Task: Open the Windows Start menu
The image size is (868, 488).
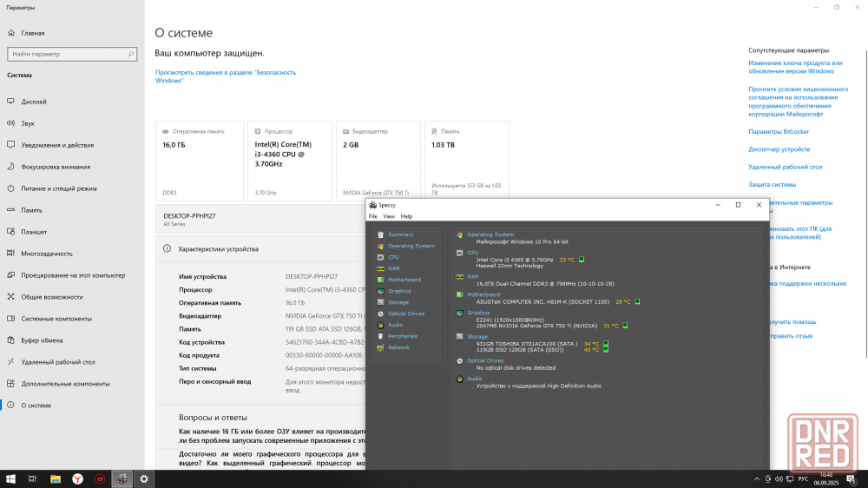Action: click(x=10, y=479)
